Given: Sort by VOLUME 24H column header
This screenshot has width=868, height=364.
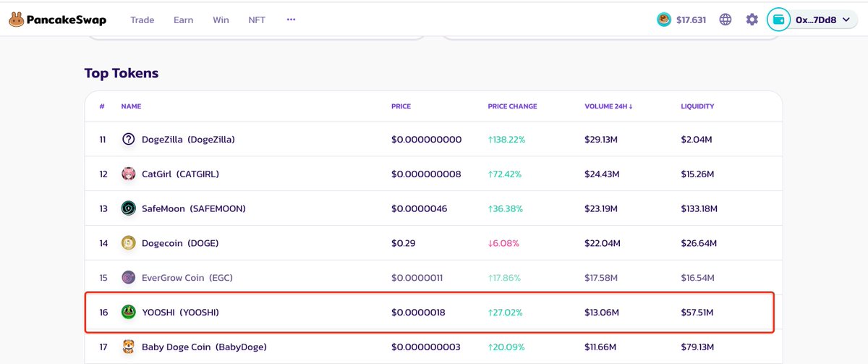Looking at the screenshot, I should [x=608, y=106].
